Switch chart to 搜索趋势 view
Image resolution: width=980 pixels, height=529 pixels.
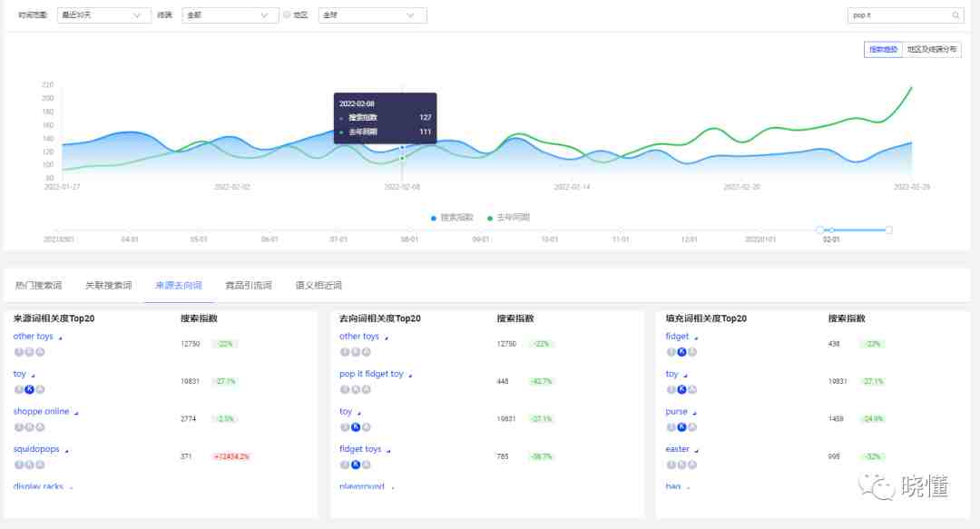pyautogui.click(x=883, y=49)
